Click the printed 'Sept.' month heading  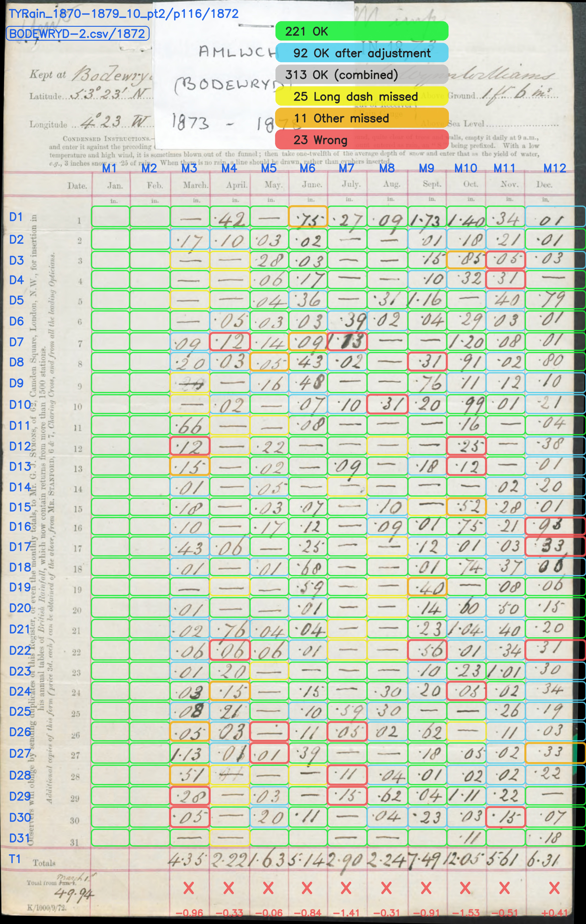coord(432,184)
